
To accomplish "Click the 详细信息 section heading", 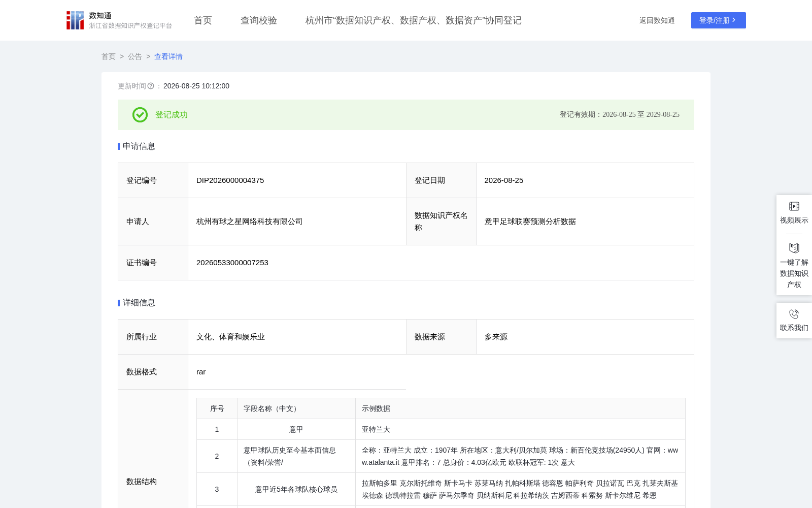I will pos(139,303).
